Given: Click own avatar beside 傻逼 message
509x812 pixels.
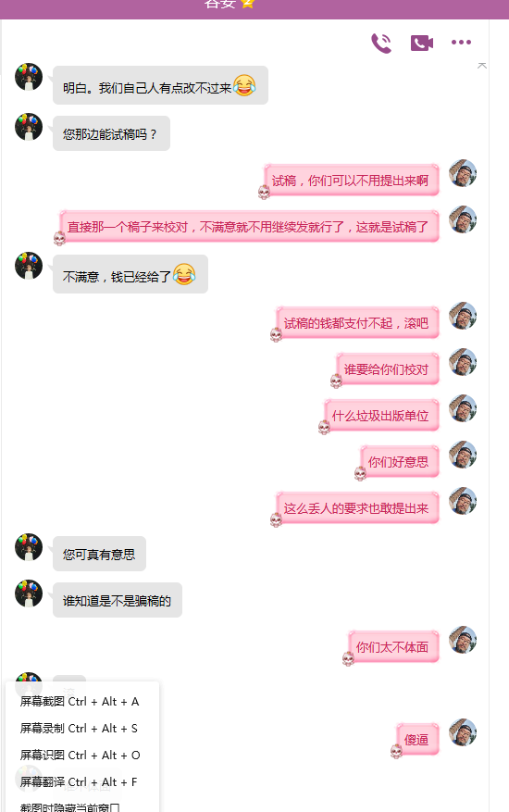Looking at the screenshot, I should (463, 732).
